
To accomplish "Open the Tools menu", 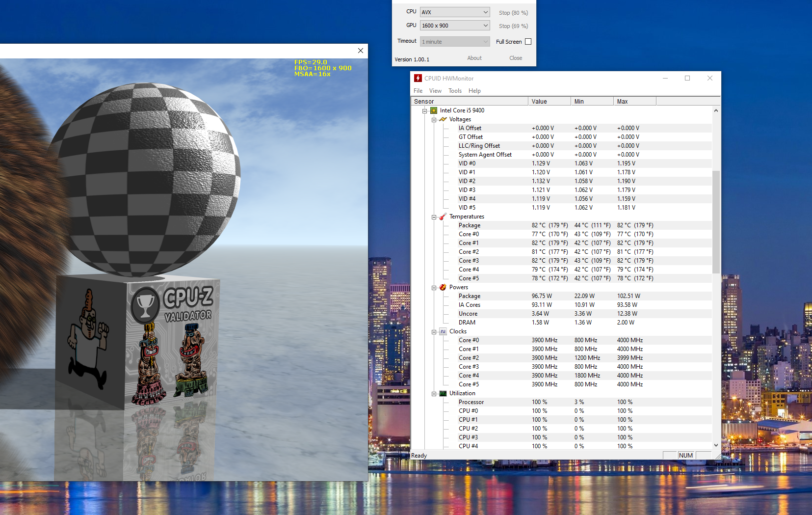I will point(455,91).
